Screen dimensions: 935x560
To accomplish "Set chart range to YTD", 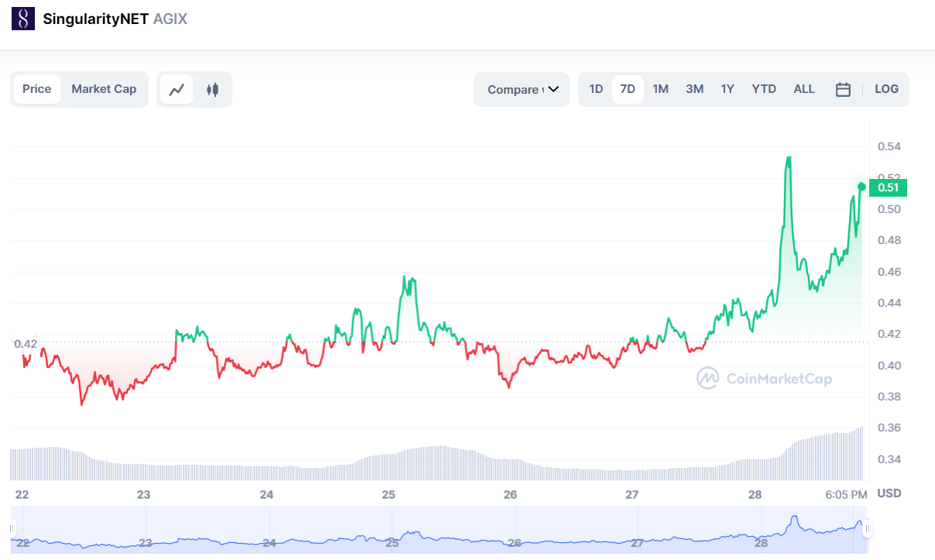I will [764, 89].
